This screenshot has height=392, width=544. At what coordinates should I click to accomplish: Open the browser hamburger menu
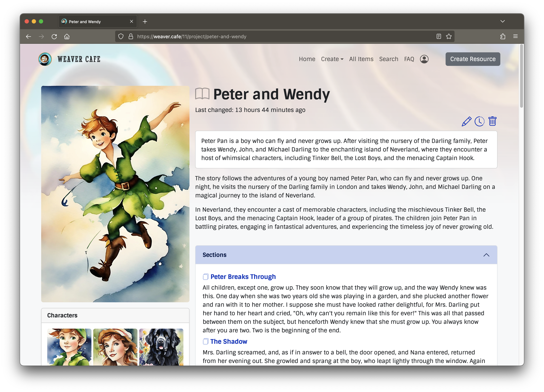pyautogui.click(x=515, y=36)
